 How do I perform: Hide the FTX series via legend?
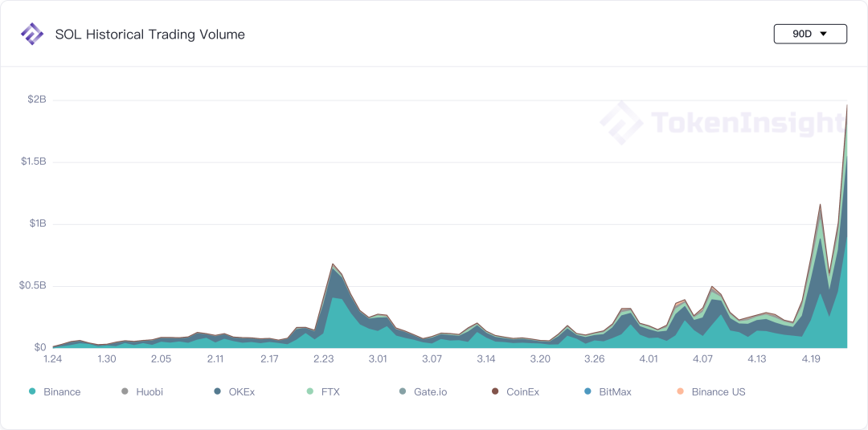tap(323, 391)
